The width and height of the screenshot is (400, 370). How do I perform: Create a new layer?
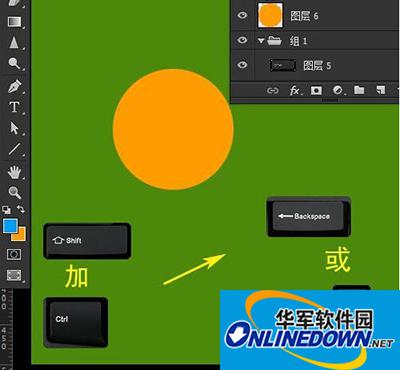pos(380,90)
